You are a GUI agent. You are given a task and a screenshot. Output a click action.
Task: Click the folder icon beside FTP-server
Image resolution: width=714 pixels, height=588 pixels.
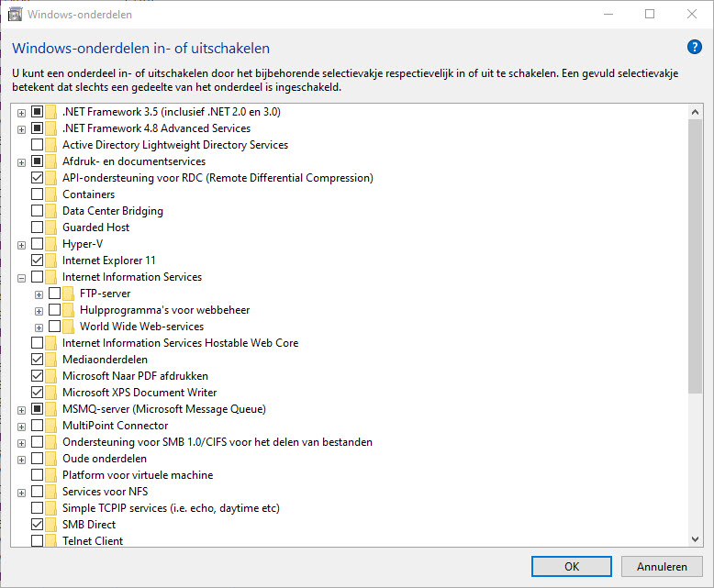69,294
